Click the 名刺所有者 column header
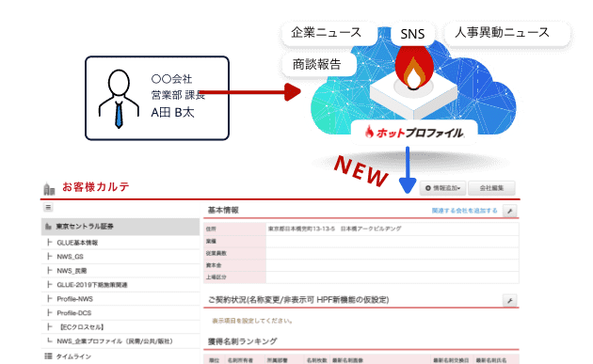Viewport: 593px width, 364px height. 240,360
